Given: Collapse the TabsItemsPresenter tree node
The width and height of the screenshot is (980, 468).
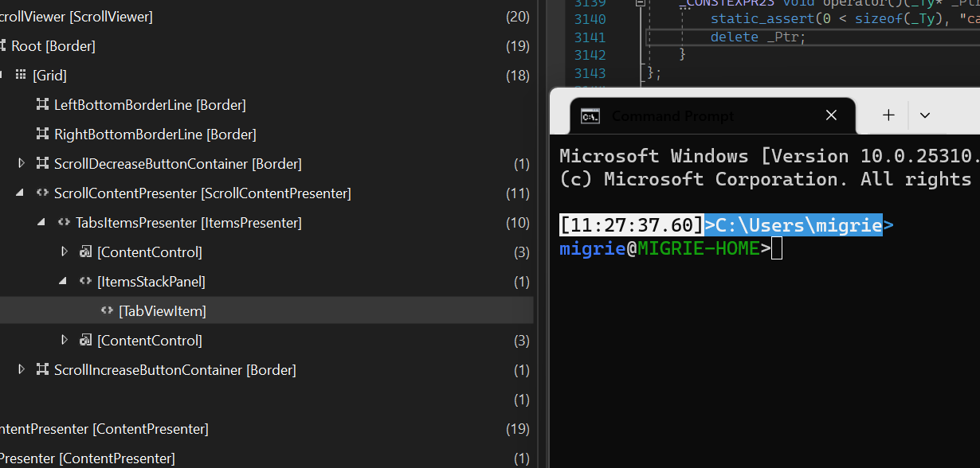Looking at the screenshot, I should [x=41, y=222].
